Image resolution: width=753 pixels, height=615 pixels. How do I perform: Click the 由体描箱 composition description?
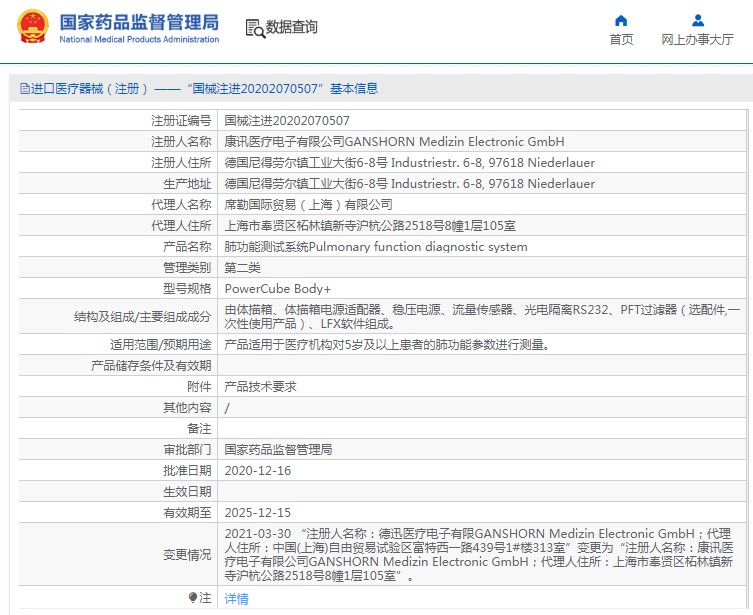tap(482, 317)
